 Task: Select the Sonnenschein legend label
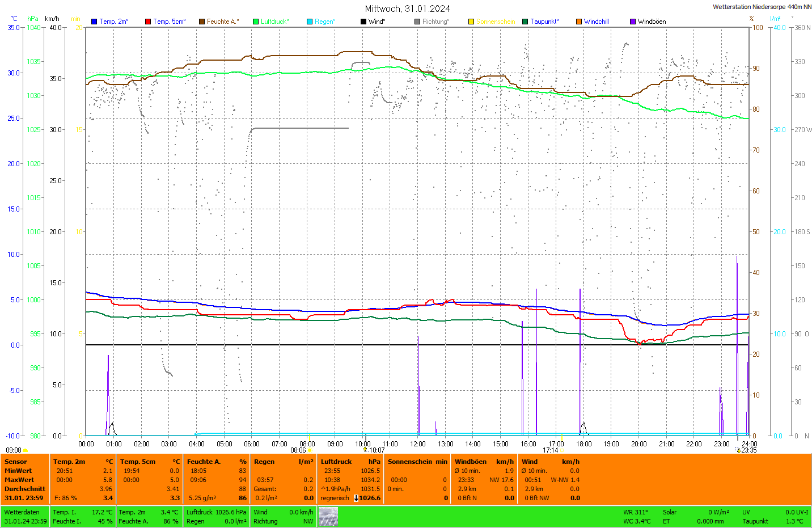[x=496, y=22]
